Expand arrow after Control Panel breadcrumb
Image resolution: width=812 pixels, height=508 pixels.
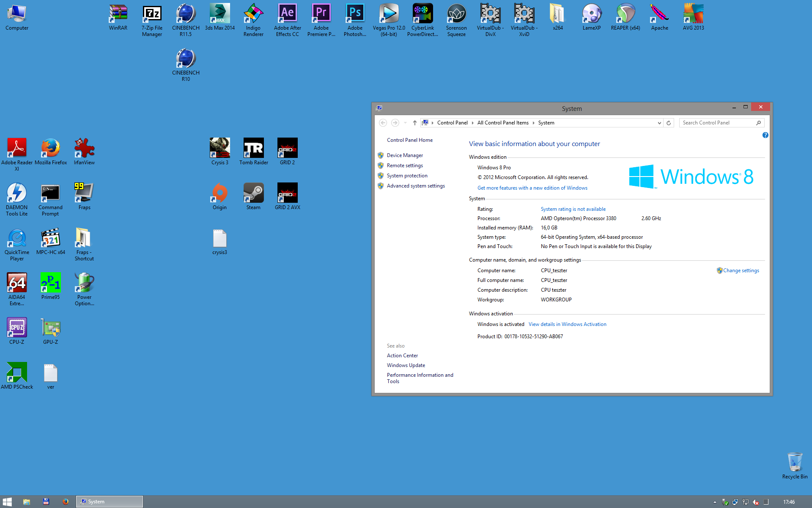(472, 123)
